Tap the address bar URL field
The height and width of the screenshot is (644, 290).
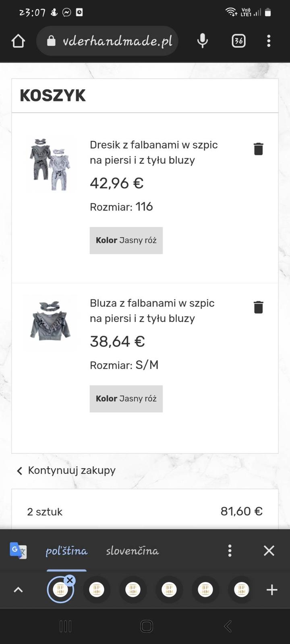(x=117, y=41)
